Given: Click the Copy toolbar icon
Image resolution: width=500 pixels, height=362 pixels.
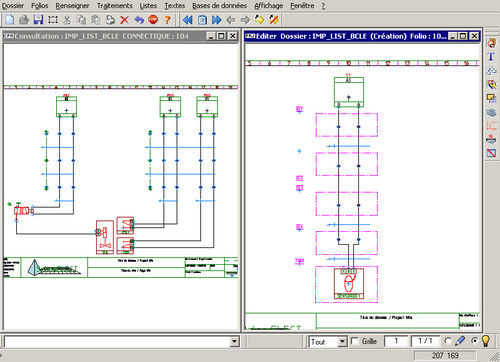Looking at the screenshot, I should point(81,20).
